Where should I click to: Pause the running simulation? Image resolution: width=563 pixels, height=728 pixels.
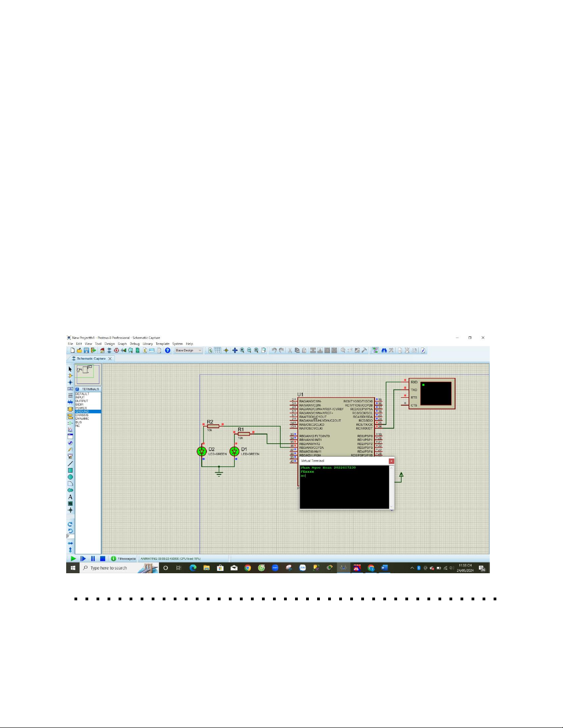point(93,559)
